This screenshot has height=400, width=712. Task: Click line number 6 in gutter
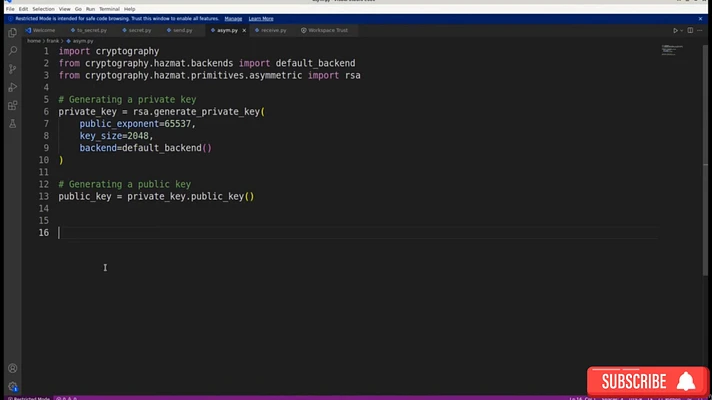point(46,112)
